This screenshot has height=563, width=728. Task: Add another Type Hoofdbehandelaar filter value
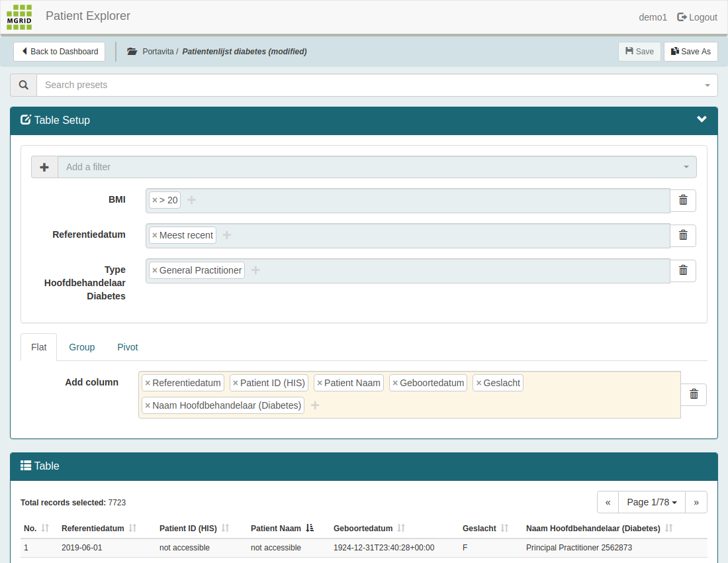(255, 270)
